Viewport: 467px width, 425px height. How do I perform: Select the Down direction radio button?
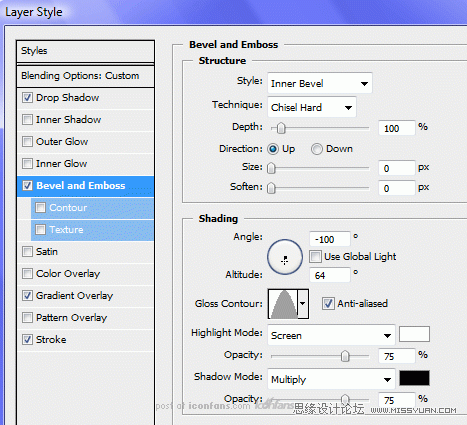click(317, 149)
